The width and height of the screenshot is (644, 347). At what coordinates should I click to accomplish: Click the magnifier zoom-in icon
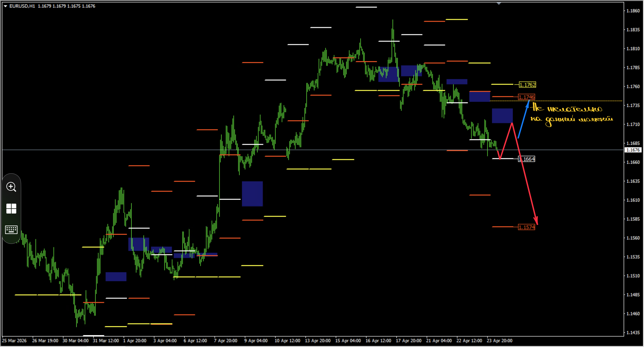tap(11, 187)
